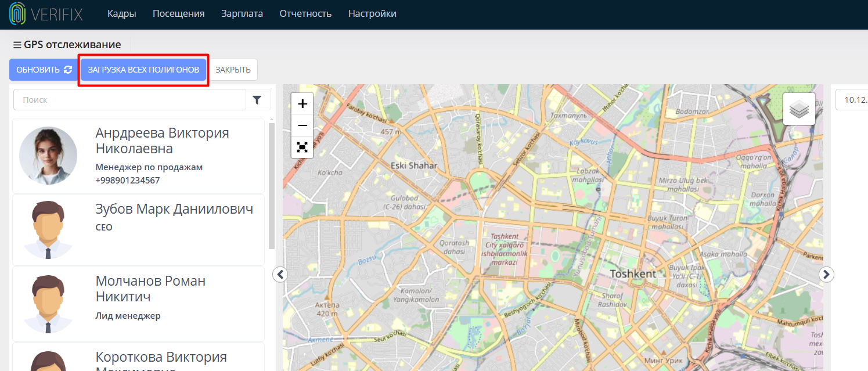Click the GPS отслеживание page title

(73, 45)
